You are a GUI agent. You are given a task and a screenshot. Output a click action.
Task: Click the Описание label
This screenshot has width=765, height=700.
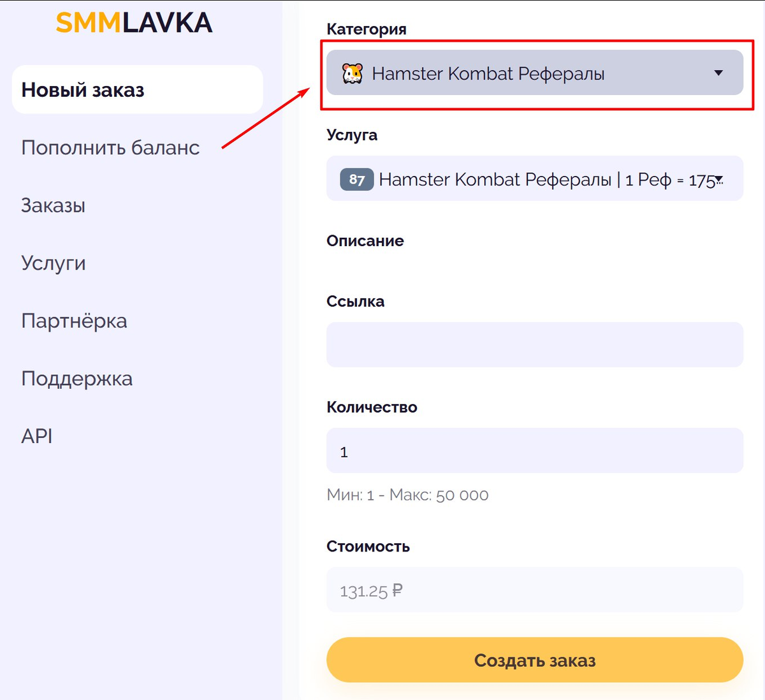pos(365,241)
